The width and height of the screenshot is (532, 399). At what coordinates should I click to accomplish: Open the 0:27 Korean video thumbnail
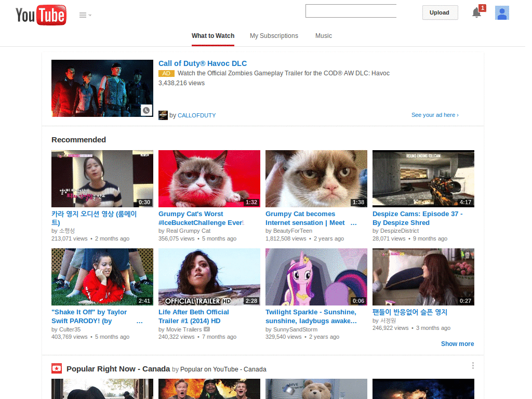click(x=423, y=277)
